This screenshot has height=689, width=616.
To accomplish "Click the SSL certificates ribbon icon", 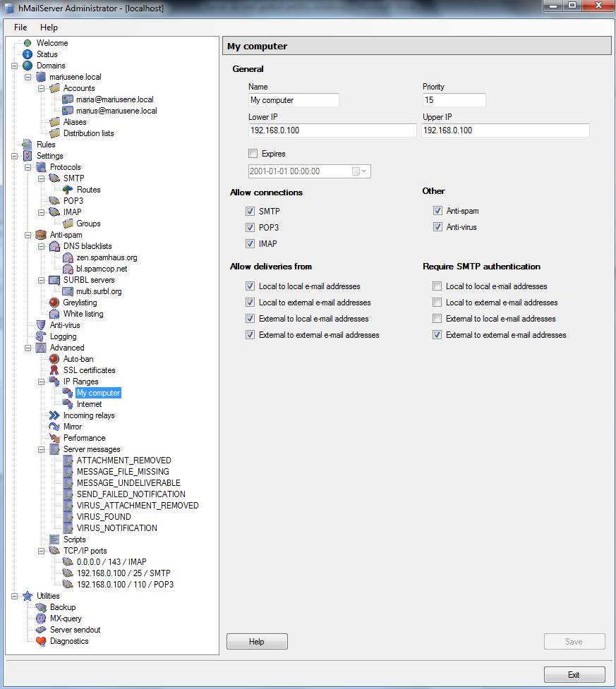I will (54, 370).
